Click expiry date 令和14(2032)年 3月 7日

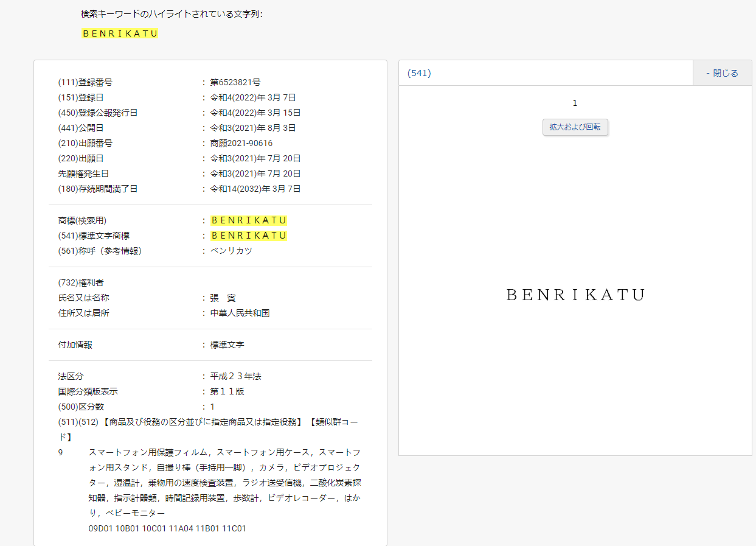coord(255,189)
